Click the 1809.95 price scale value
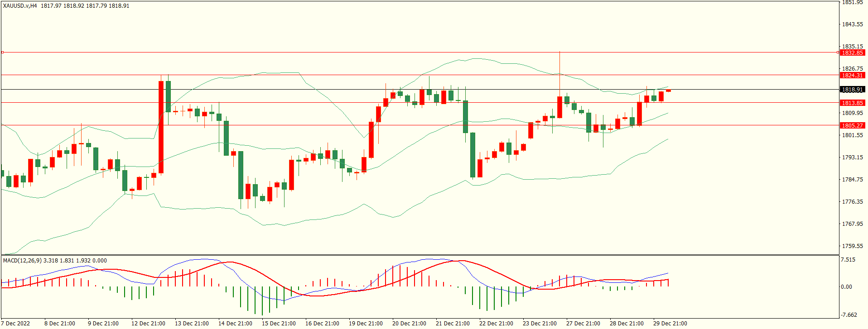Screen dimensions: 868x329 tap(853, 113)
